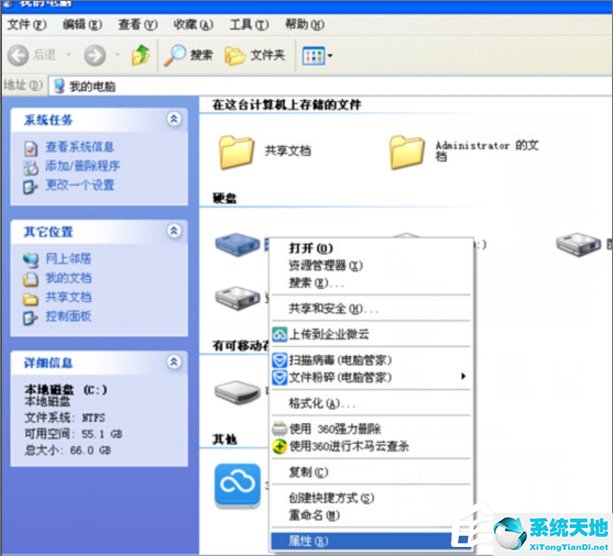Collapse the 详细信息 panel

tap(174, 362)
